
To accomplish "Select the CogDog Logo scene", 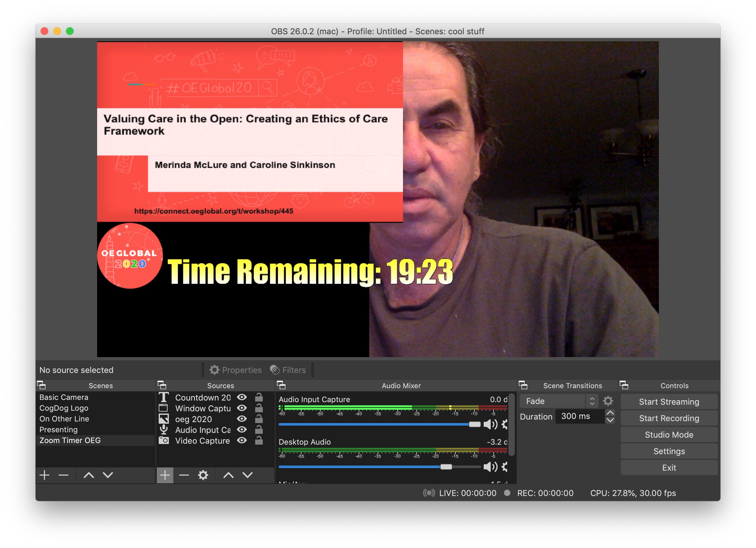I will pyautogui.click(x=64, y=408).
